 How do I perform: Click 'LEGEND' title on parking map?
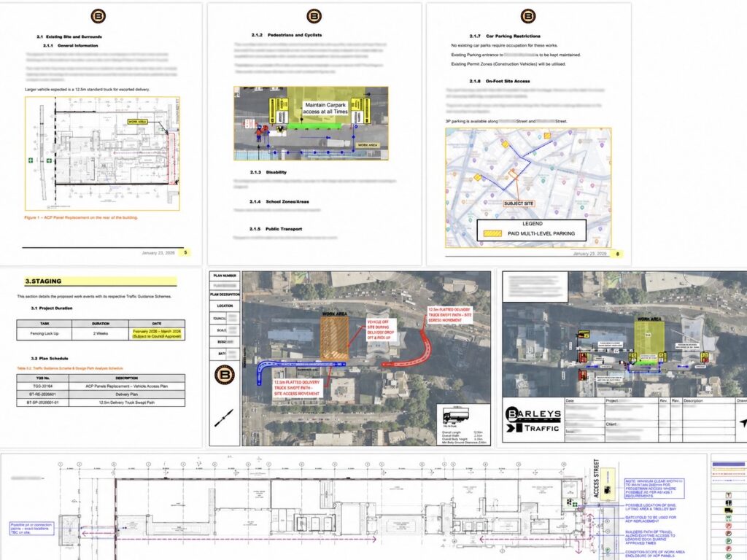click(x=532, y=224)
